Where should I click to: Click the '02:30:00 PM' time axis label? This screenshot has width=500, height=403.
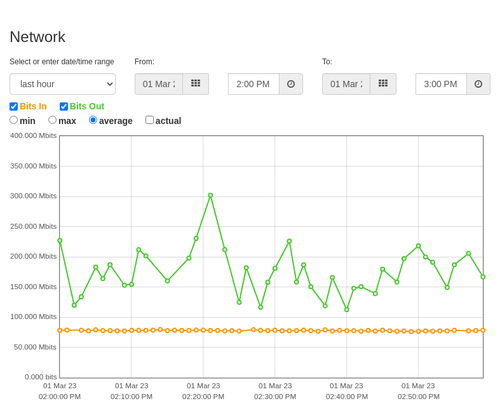pos(275,397)
